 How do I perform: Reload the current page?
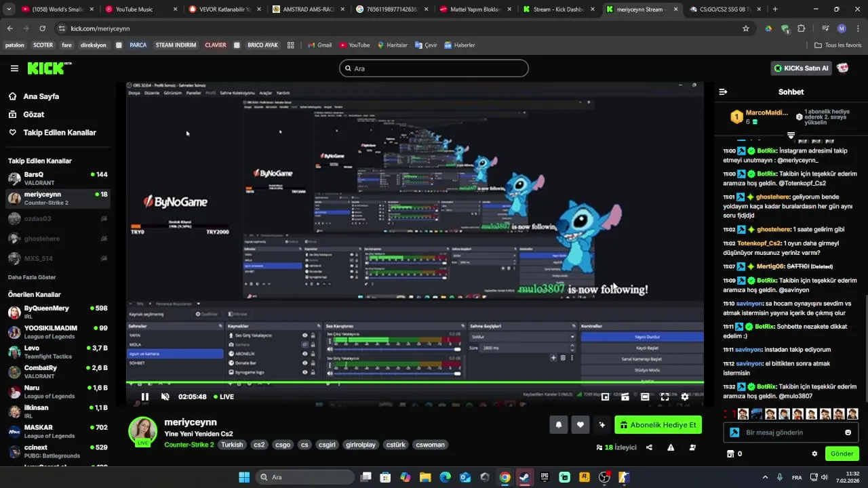coord(42,28)
